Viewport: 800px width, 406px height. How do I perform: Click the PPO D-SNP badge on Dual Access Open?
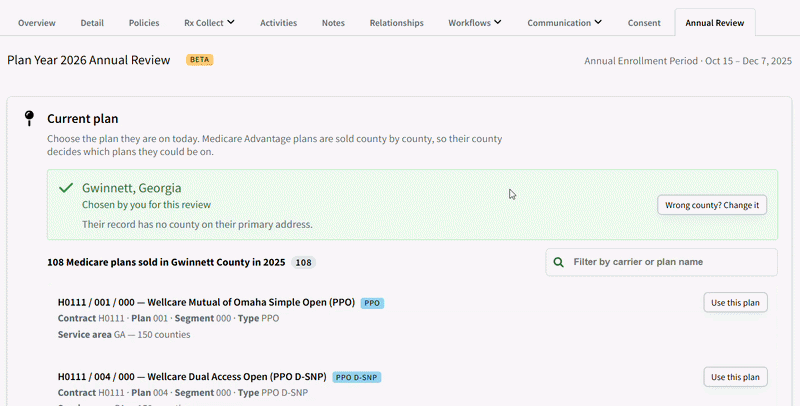point(357,377)
